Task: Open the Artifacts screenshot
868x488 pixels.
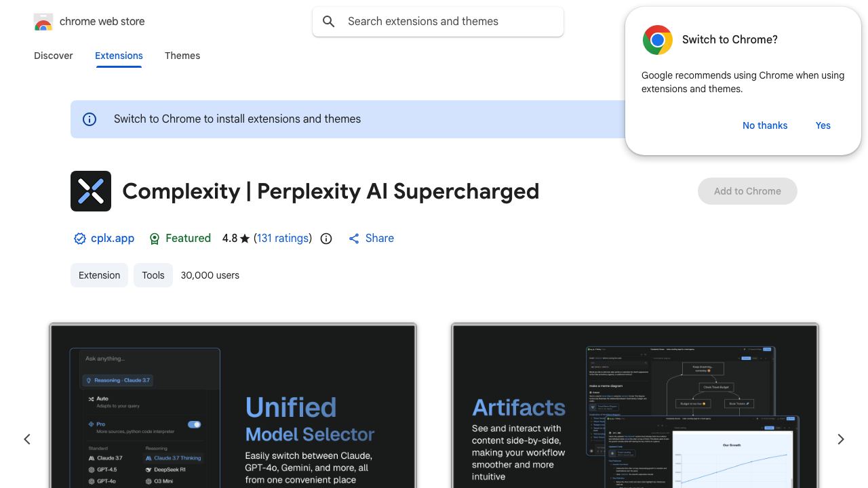Action: 635,407
